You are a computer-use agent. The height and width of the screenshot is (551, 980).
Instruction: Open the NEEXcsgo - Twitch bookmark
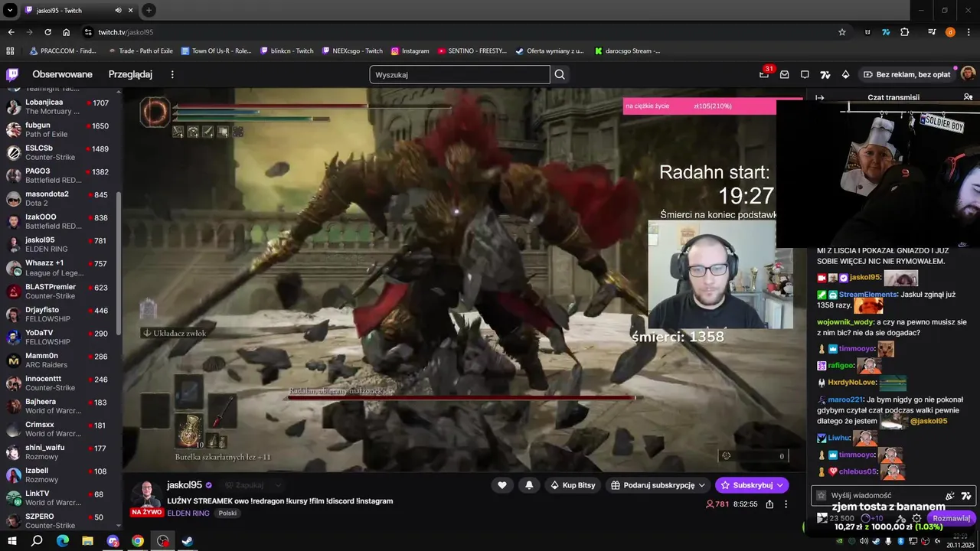click(351, 51)
